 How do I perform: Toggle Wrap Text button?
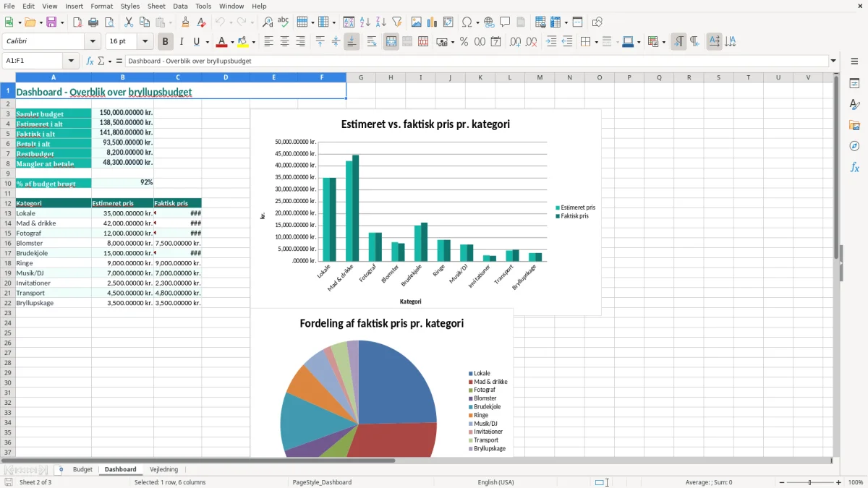(x=372, y=42)
